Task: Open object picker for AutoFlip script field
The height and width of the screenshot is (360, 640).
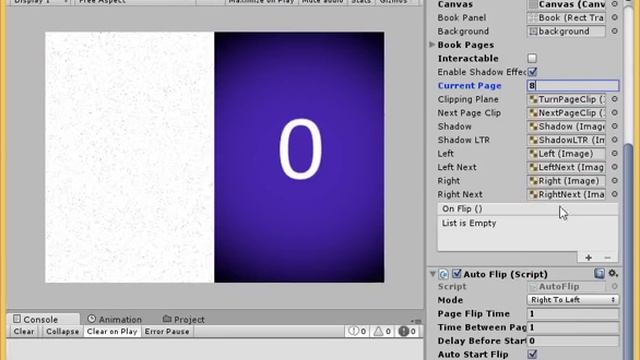Action: coord(614,287)
